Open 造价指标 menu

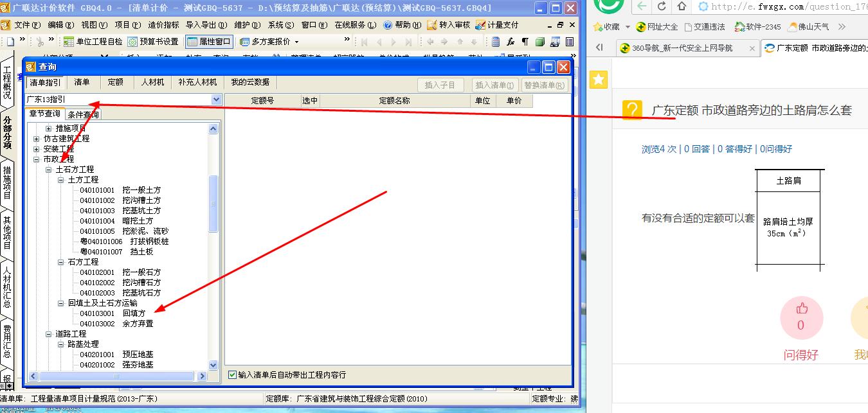[164, 25]
